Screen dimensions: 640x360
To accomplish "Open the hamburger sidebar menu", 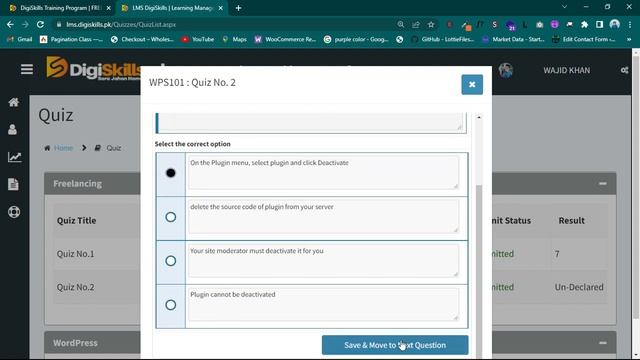I will click(x=27, y=69).
